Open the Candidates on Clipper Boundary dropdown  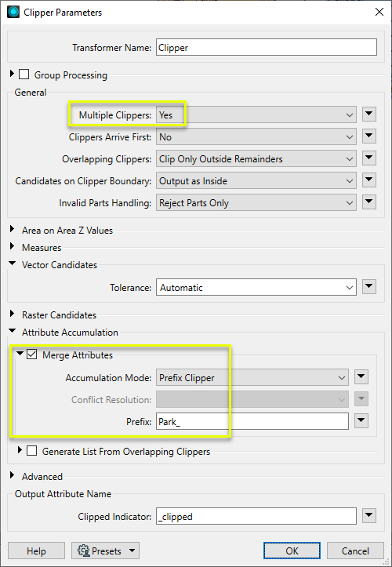coord(256,181)
